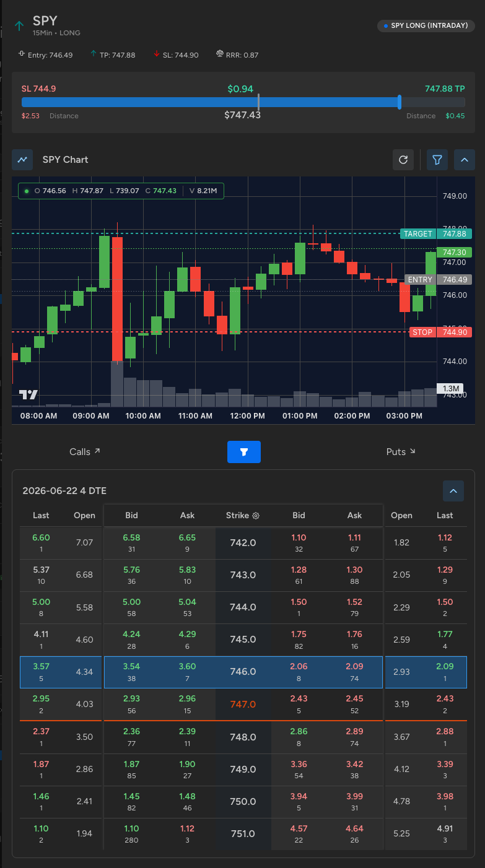Click the ENTRY 746.49 chart label
The height and width of the screenshot is (868, 485).
pyautogui.click(x=439, y=280)
